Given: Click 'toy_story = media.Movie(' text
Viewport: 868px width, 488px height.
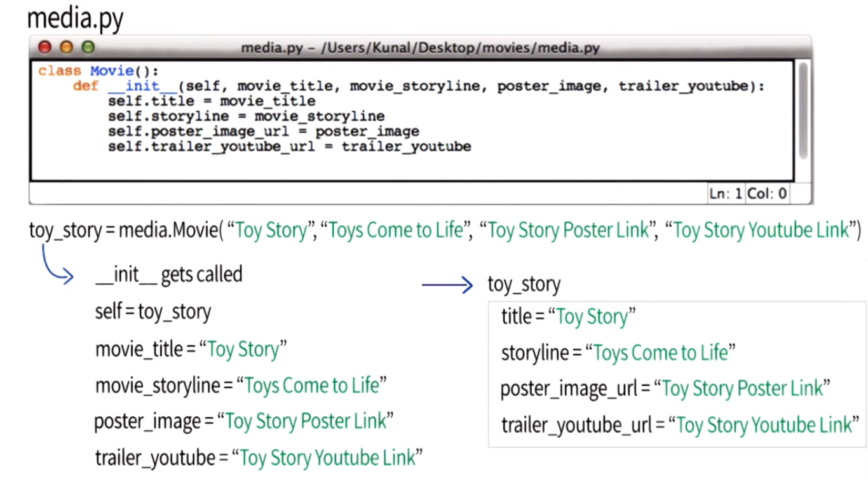Looking at the screenshot, I should 126,230.
